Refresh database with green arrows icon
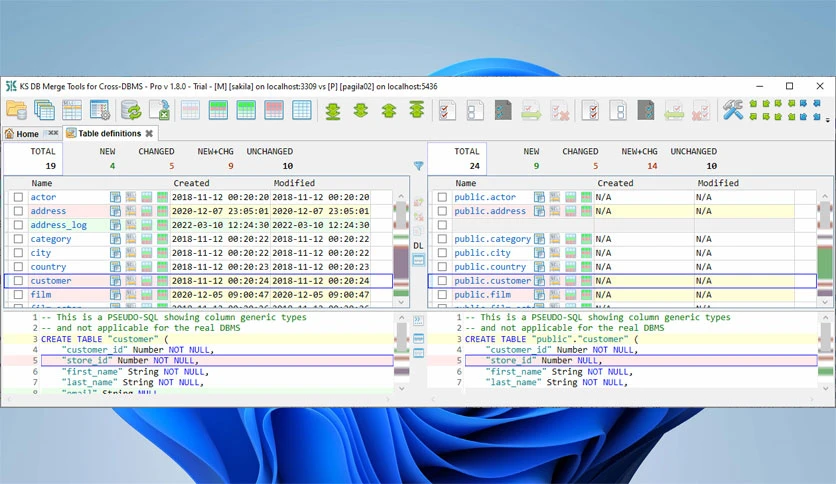836x484 pixels. [x=131, y=110]
